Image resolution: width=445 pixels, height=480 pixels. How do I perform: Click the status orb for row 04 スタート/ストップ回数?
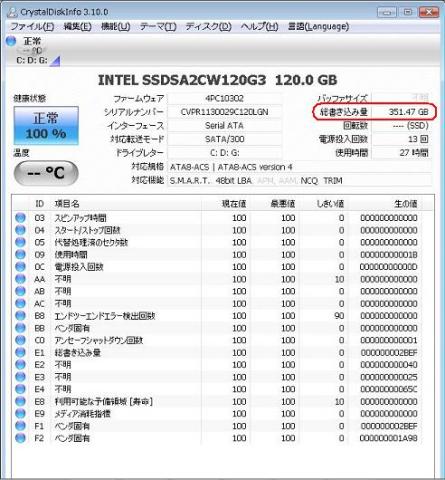click(20, 230)
